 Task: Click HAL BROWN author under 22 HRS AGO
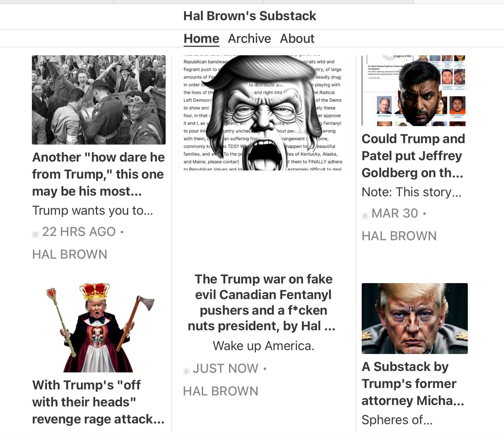[x=69, y=254]
